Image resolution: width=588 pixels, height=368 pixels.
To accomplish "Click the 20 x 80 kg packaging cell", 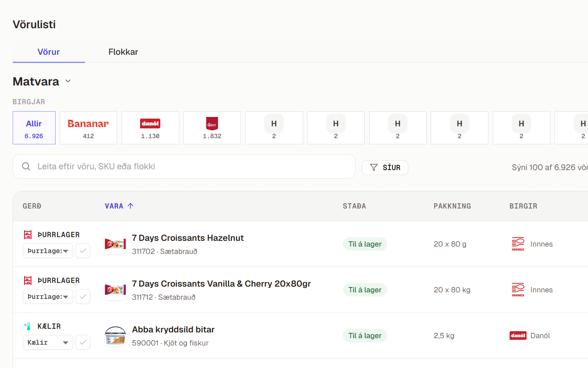I will (452, 290).
